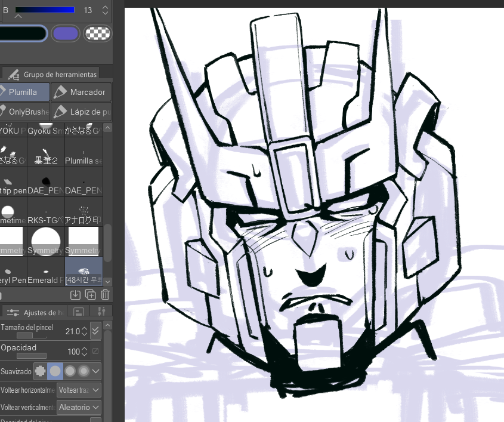Image resolution: width=504 pixels, height=422 pixels.
Task: Click the Ajustes de herramienta sliders icon
Action: 13,312
